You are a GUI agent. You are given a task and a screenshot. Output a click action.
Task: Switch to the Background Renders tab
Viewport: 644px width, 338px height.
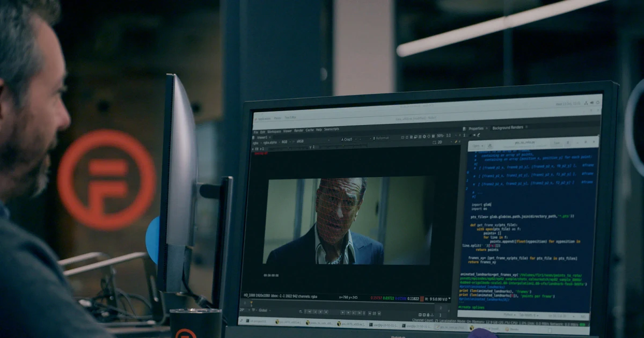(x=508, y=128)
